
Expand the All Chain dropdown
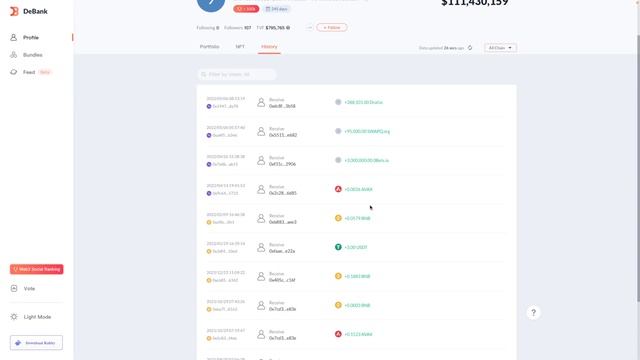500,48
